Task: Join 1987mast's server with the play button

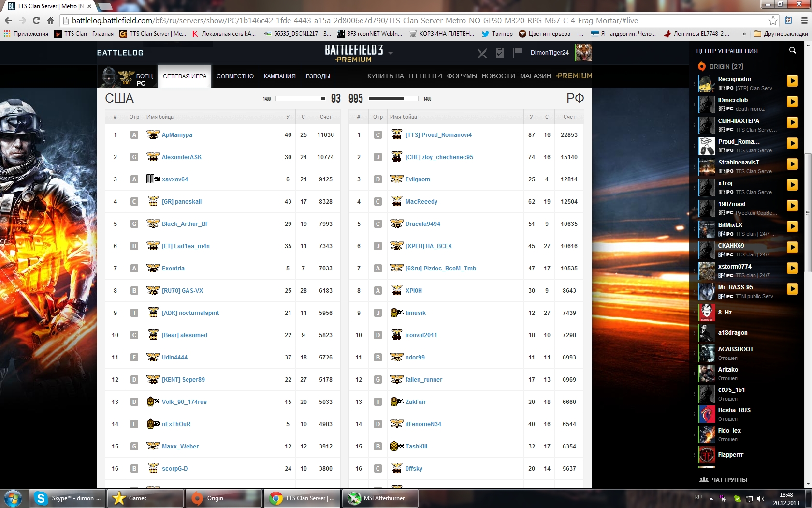Action: coord(792,206)
